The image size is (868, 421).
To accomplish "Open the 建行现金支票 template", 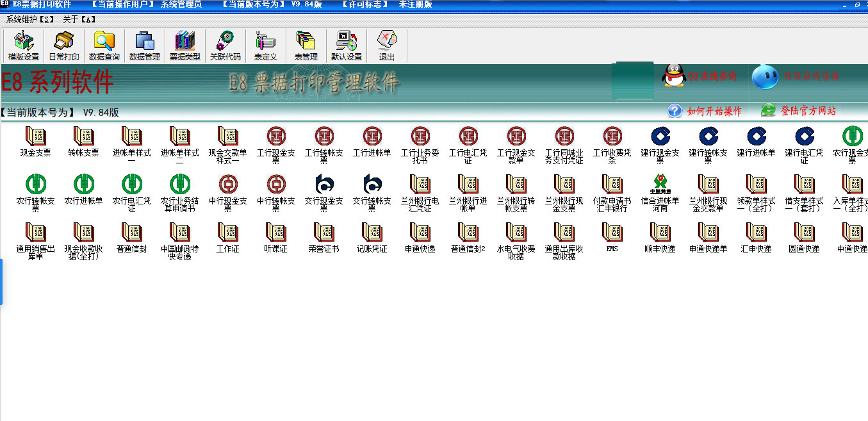I will 660,145.
